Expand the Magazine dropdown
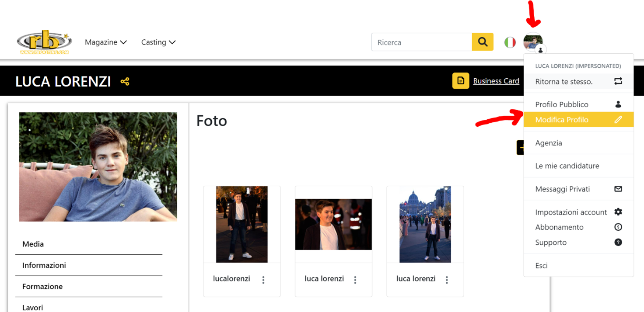The width and height of the screenshot is (644, 312). click(x=106, y=42)
